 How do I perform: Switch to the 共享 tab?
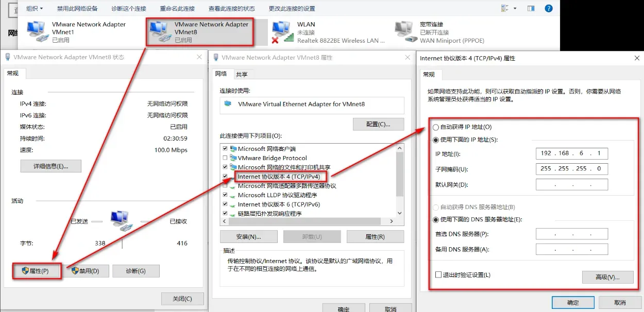tap(242, 75)
